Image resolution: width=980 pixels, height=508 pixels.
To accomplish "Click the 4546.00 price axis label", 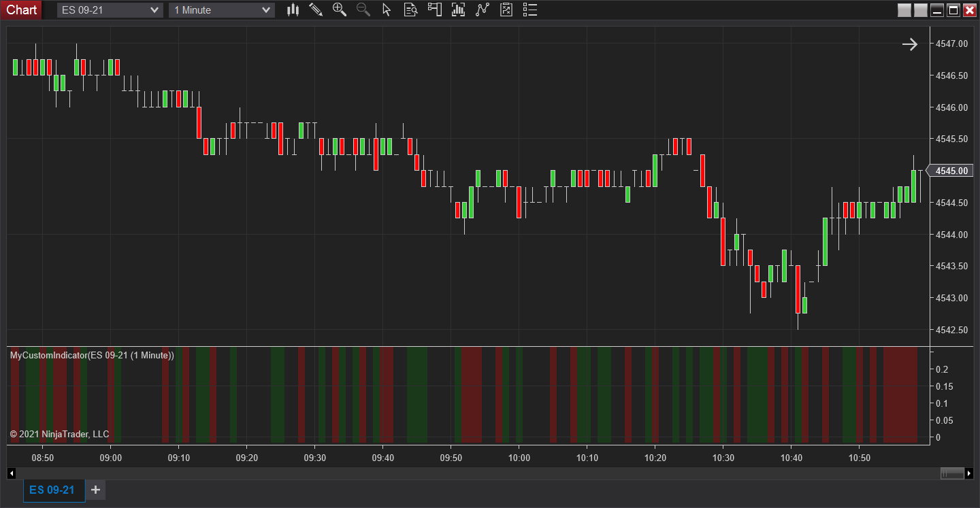I will (x=951, y=107).
